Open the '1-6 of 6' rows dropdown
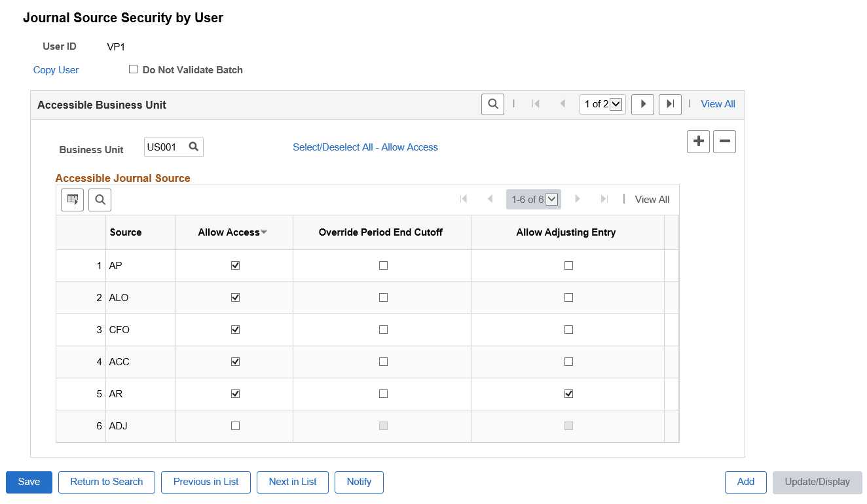This screenshot has height=504, width=867. tap(550, 199)
